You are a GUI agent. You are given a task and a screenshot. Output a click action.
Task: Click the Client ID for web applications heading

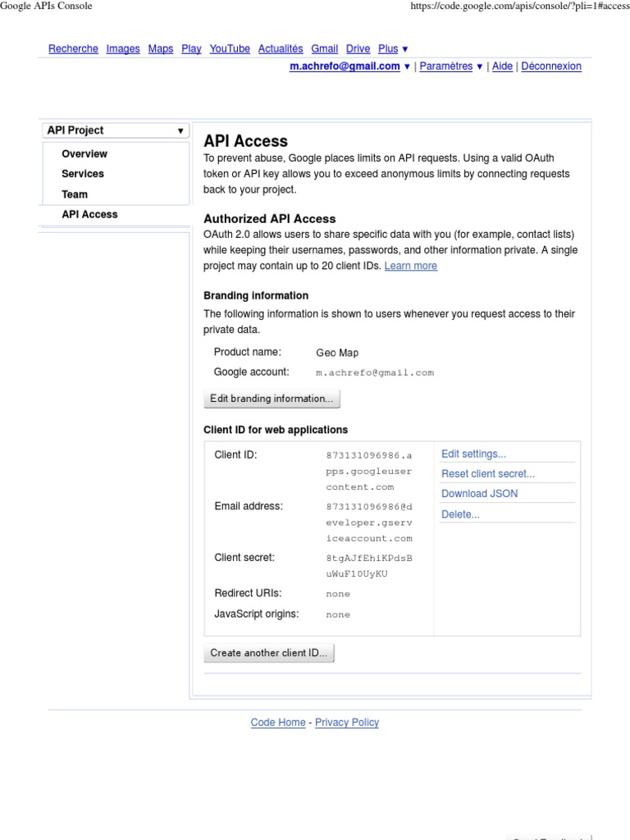tap(276, 430)
